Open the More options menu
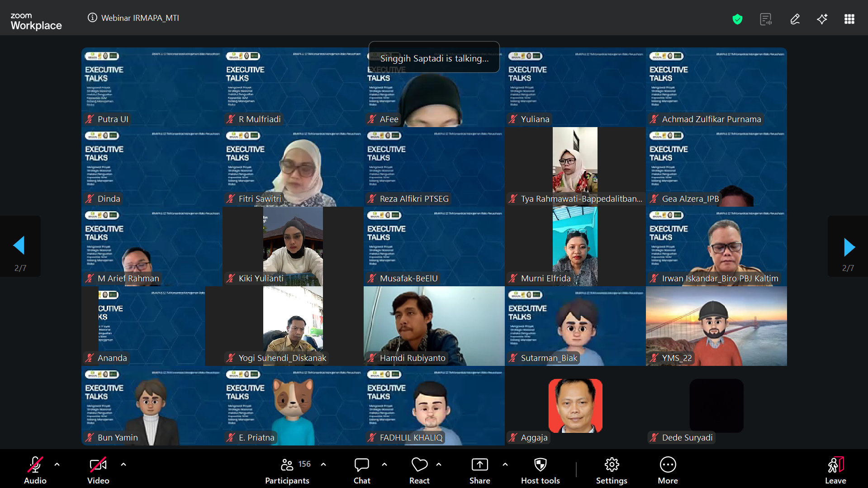Image resolution: width=868 pixels, height=488 pixels. coord(668,470)
